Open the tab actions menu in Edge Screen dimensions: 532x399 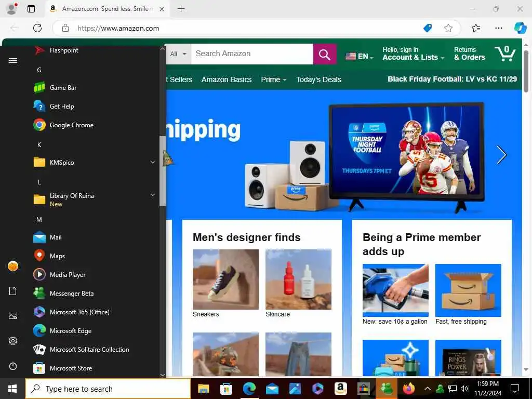(x=31, y=9)
